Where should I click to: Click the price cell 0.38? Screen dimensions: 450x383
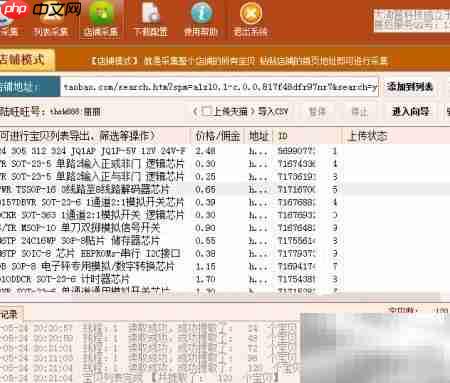205,254
